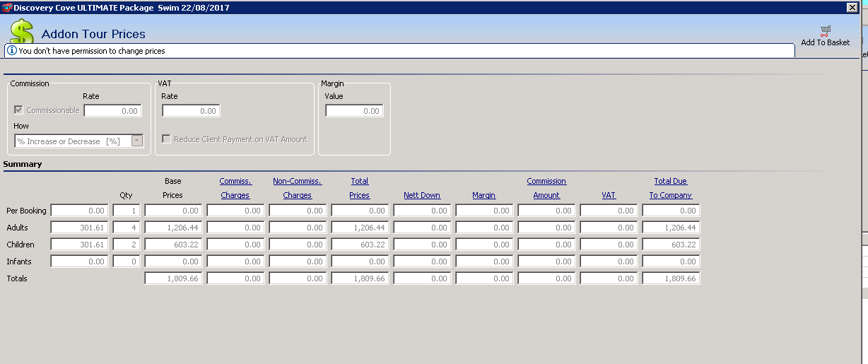Click the permission warning message text
This screenshot has height=364, width=868.
pyautogui.click(x=92, y=51)
